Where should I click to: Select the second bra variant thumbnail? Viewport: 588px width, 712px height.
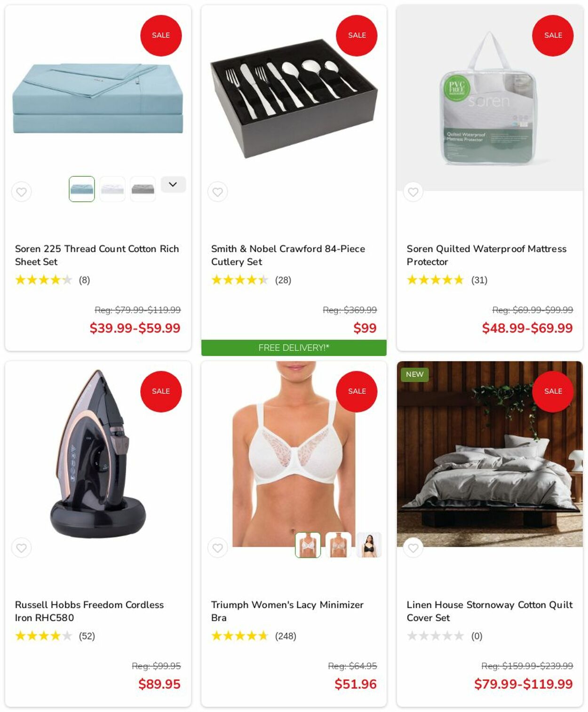[338, 545]
